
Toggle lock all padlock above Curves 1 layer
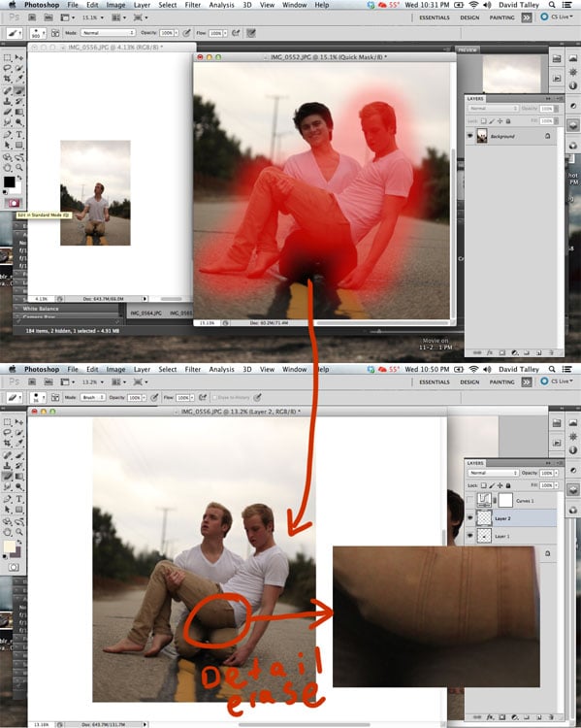coord(508,485)
